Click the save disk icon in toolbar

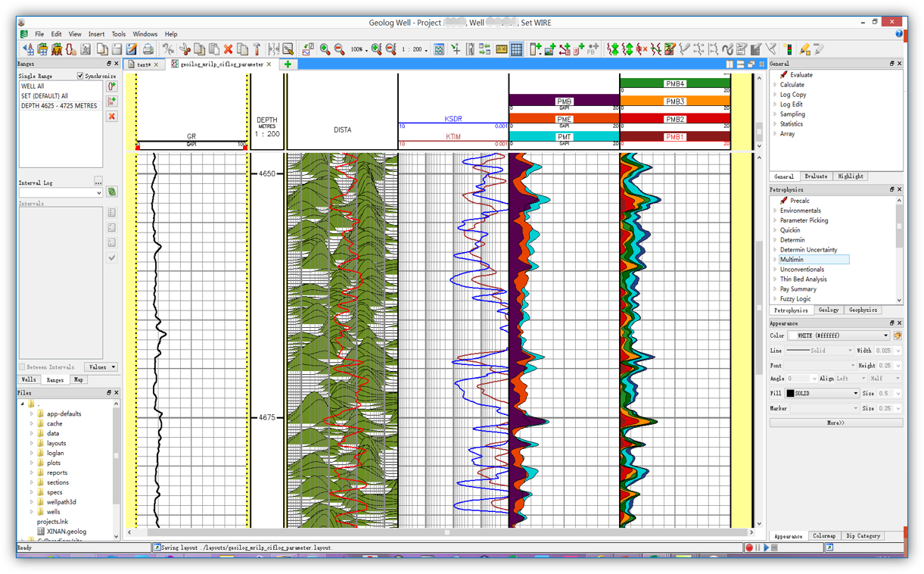pos(117,49)
